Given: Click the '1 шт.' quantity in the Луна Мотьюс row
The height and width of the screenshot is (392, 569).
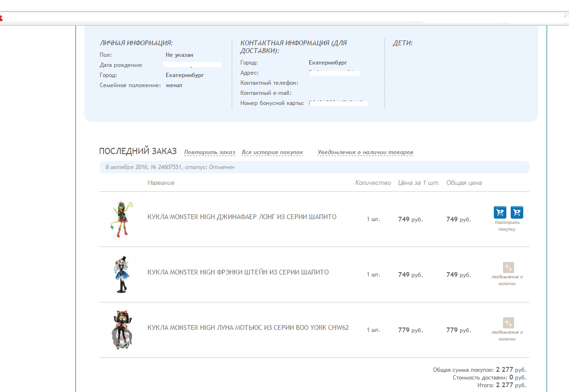Looking at the screenshot, I should click(373, 330).
